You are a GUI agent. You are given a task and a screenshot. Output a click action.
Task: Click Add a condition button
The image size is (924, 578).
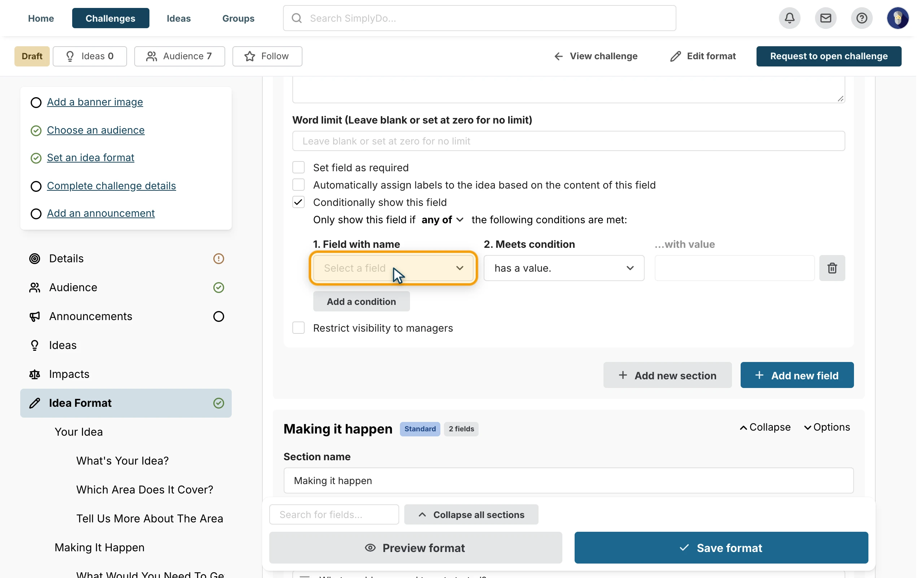tap(361, 302)
